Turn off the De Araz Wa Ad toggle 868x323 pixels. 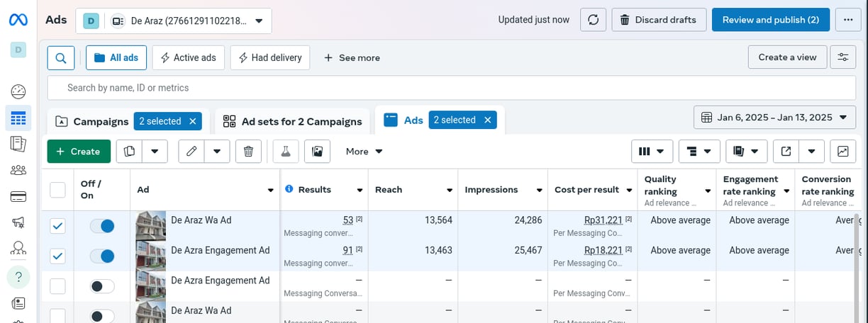[102, 226]
